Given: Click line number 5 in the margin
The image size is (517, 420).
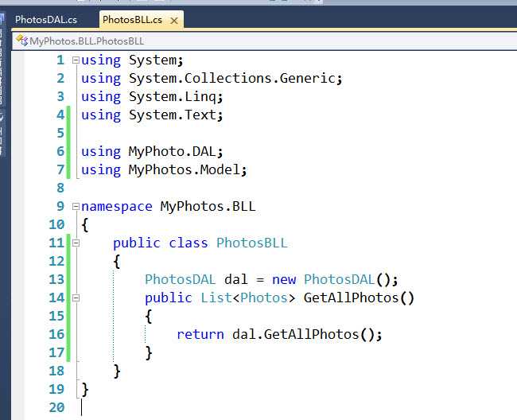Looking at the screenshot, I should click(60, 134).
